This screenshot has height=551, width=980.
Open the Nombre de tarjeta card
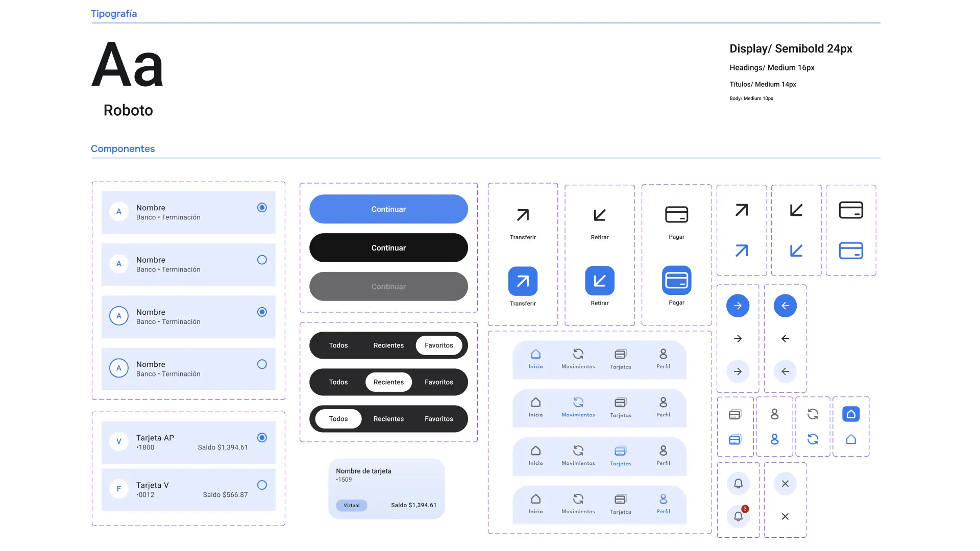[x=386, y=489]
